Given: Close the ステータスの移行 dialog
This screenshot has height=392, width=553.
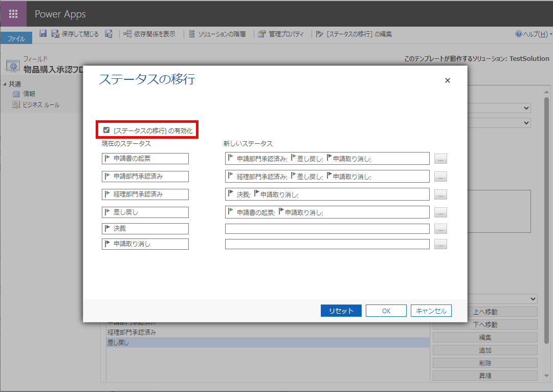Looking at the screenshot, I should tap(447, 80).
